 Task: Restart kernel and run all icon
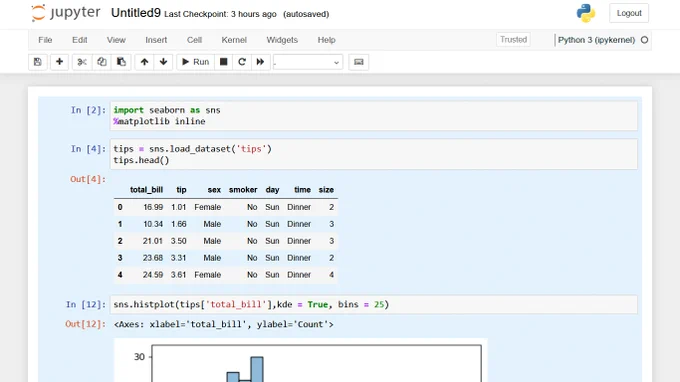pyautogui.click(x=260, y=62)
